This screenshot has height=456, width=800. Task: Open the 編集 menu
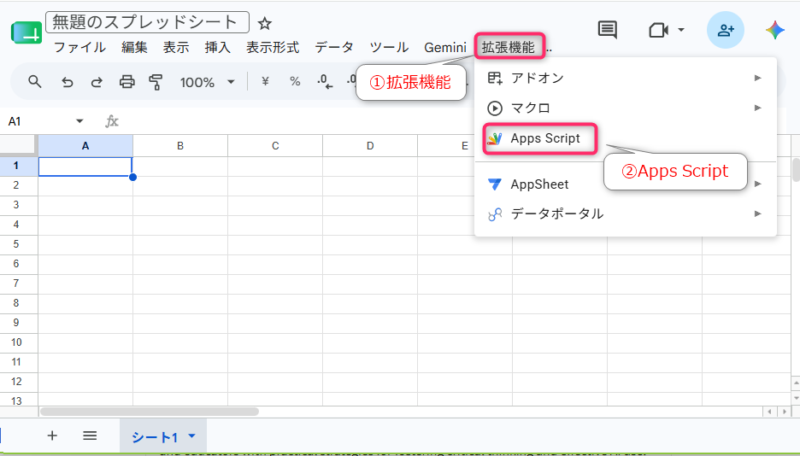click(134, 47)
